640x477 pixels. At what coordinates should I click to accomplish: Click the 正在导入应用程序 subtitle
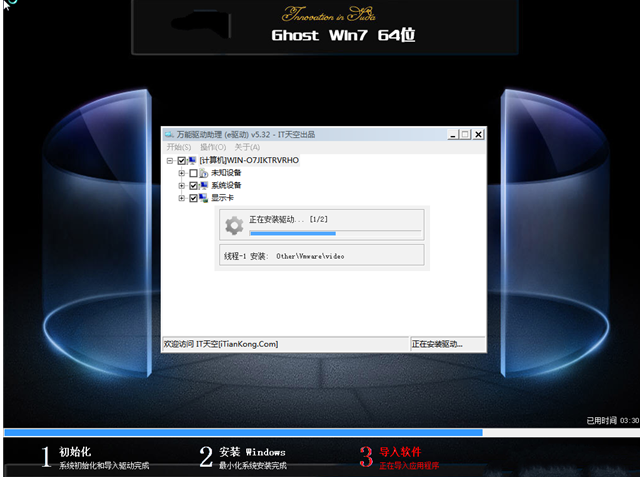tap(409, 466)
